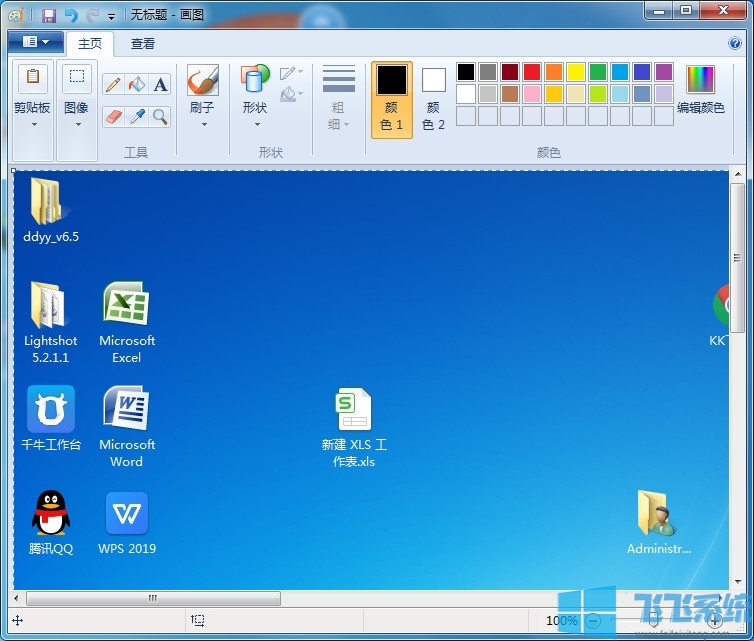
Task: Click the Brushes icon
Action: coord(202,80)
